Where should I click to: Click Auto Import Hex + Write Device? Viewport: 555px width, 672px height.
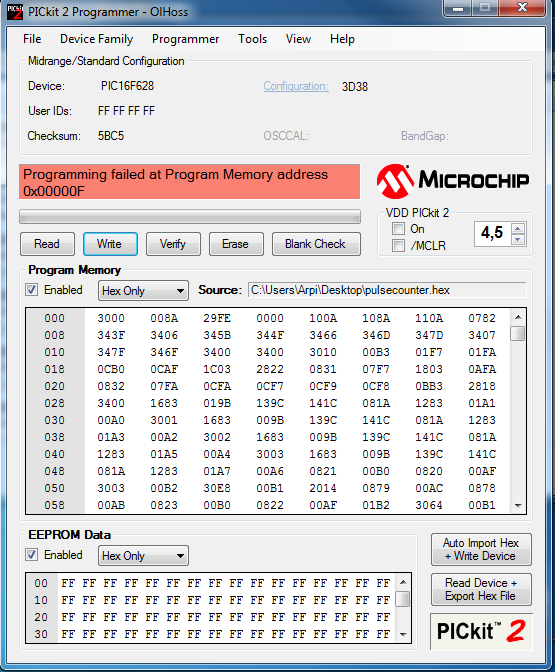click(x=481, y=549)
